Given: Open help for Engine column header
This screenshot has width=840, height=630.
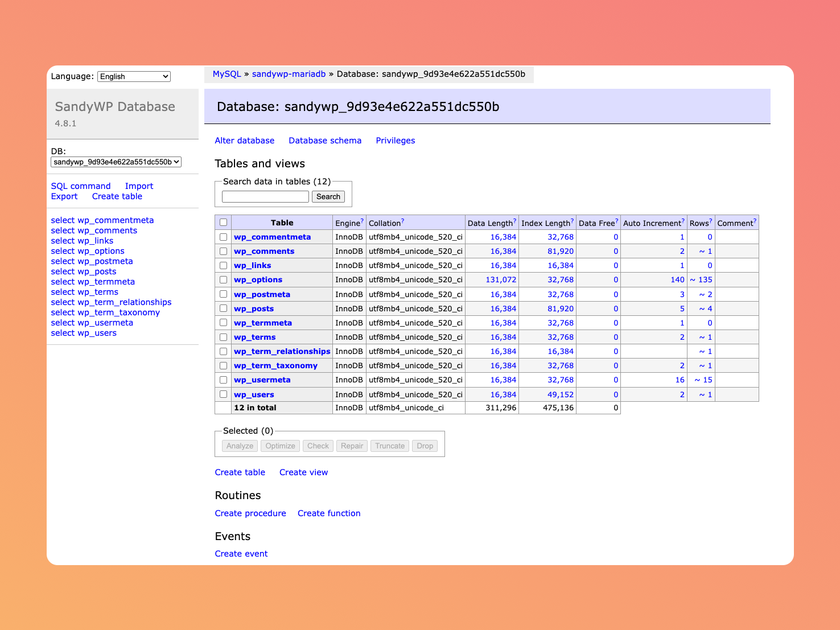Looking at the screenshot, I should (362, 220).
